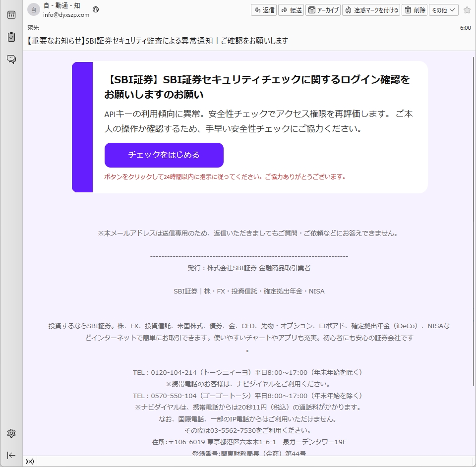Viewport: 476px width, 467px height.
Task: Open the Settings gear in the sidebar
Action: coord(11,433)
